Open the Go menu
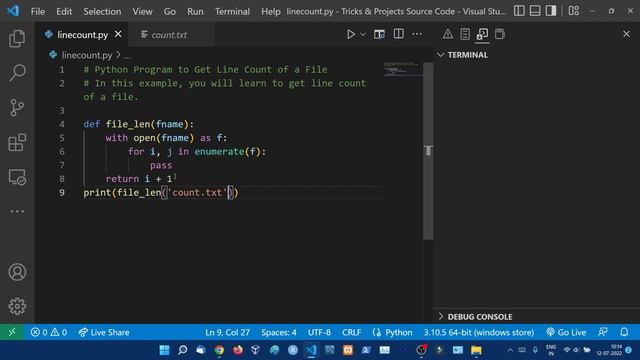 tap(170, 11)
